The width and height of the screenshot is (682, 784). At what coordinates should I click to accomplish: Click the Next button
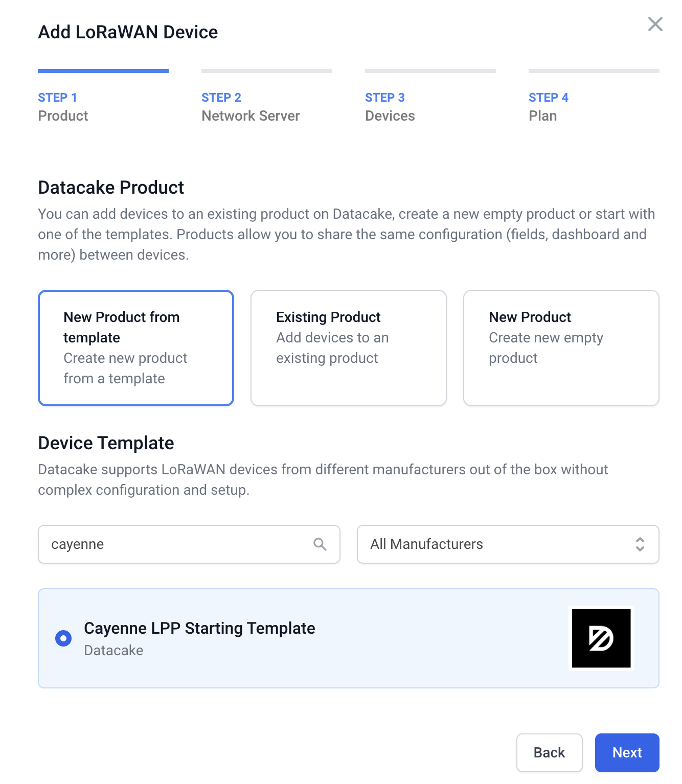tap(627, 753)
